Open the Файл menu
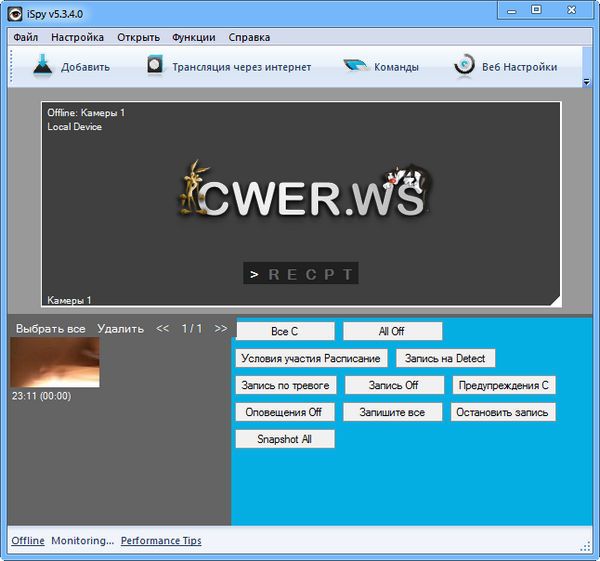This screenshot has width=600, height=561. click(x=26, y=38)
